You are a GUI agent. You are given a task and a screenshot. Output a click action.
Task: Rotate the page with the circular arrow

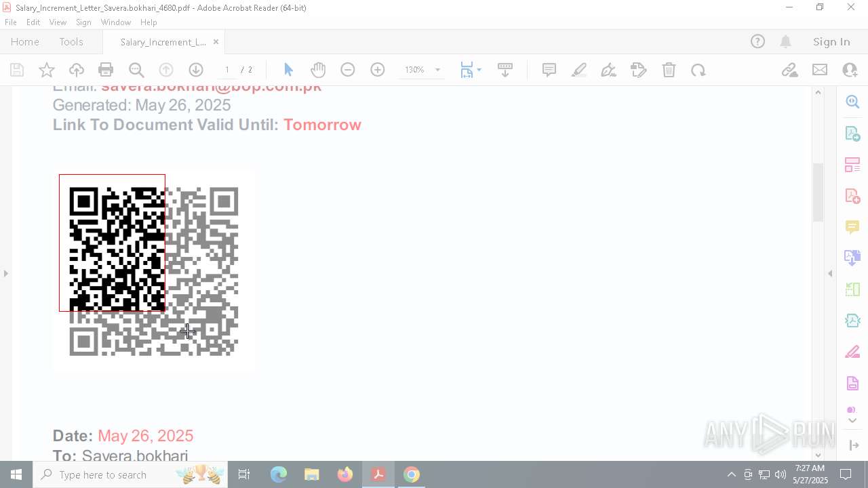click(x=698, y=70)
